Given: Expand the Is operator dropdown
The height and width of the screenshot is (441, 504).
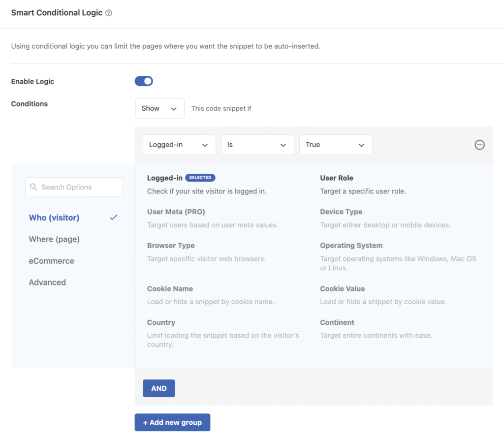Looking at the screenshot, I should coord(257,144).
